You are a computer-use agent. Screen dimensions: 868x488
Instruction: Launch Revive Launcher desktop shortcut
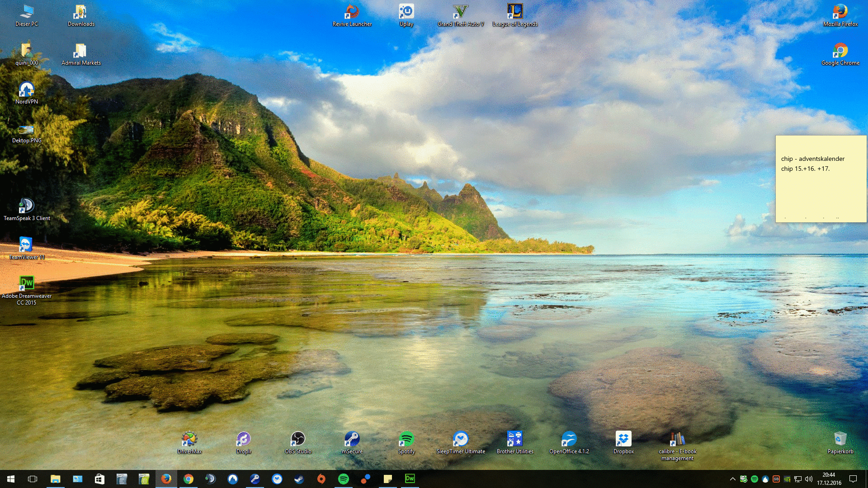[352, 16]
